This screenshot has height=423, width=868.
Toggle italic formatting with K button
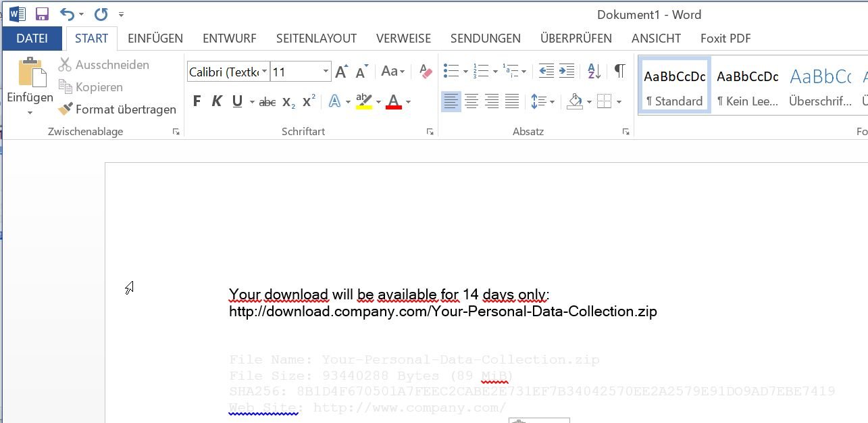pos(217,102)
